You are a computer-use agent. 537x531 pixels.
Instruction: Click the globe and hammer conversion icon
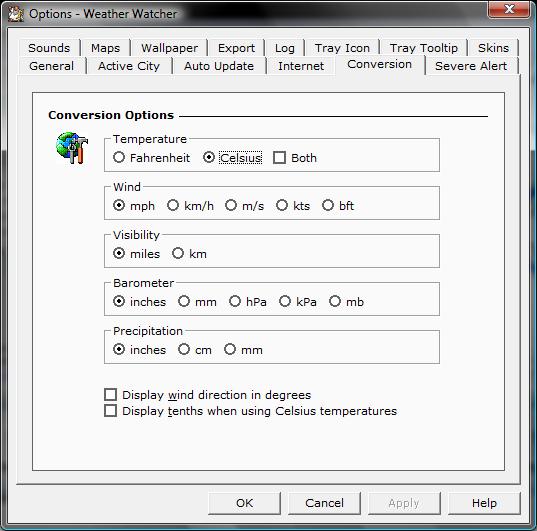click(x=72, y=148)
